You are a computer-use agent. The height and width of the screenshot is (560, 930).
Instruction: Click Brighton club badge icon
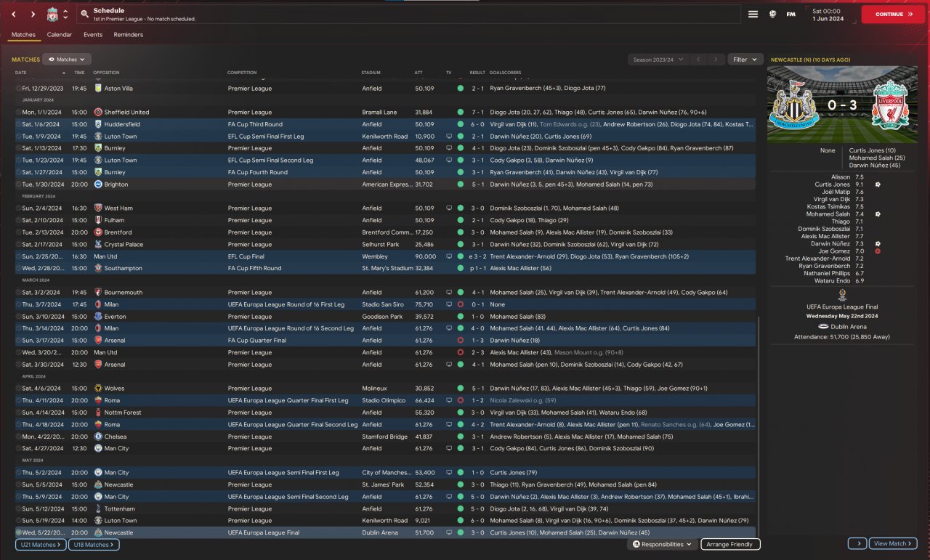[98, 184]
